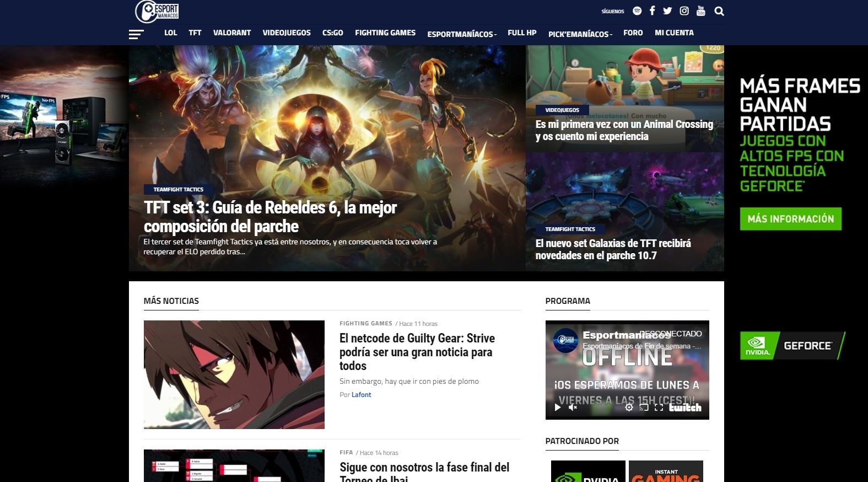Expand the ESPORTMANÍACOS dropdown menu

[461, 34]
